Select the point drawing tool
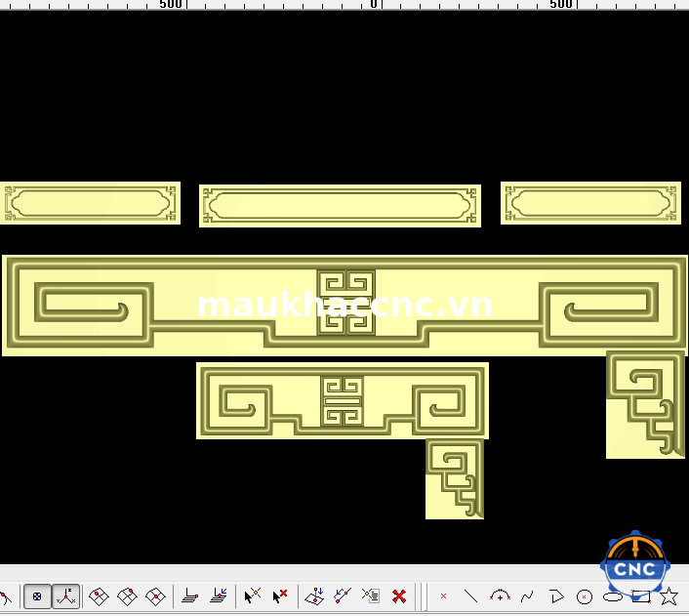This screenshot has height=616, width=689. point(443,596)
